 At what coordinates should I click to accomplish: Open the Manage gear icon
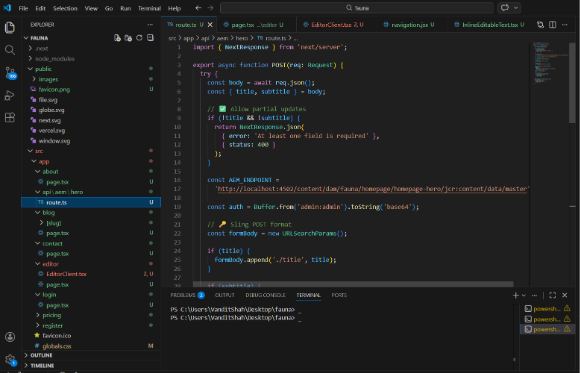tap(10, 359)
